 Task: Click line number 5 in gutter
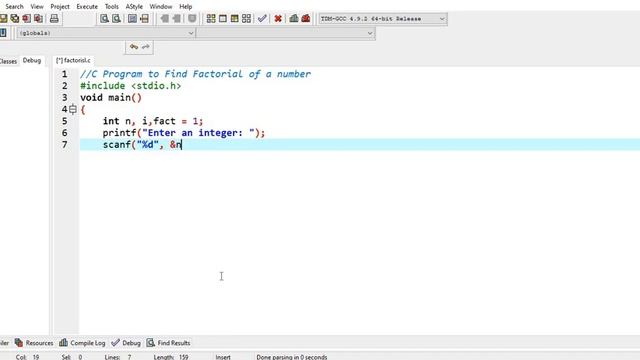(64, 121)
